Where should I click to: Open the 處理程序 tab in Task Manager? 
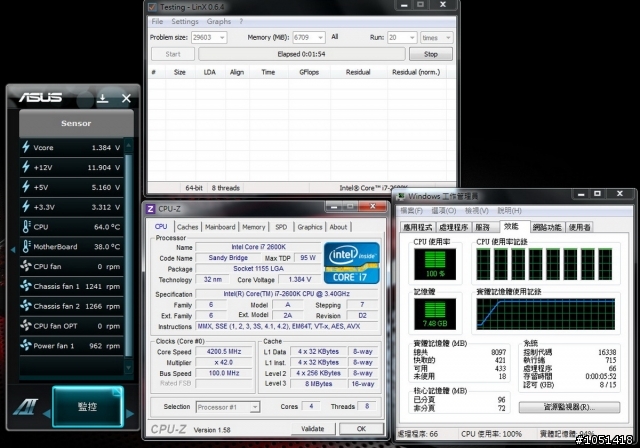tap(453, 227)
